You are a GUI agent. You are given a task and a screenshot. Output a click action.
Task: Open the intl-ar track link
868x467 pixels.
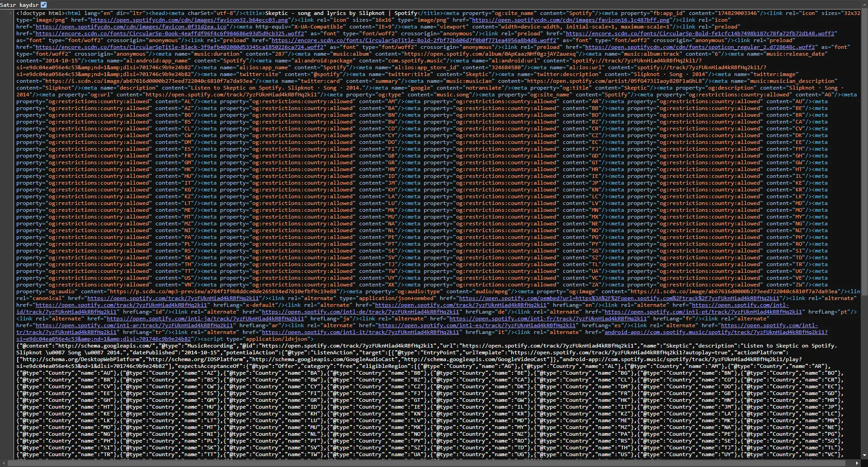(x=134, y=325)
